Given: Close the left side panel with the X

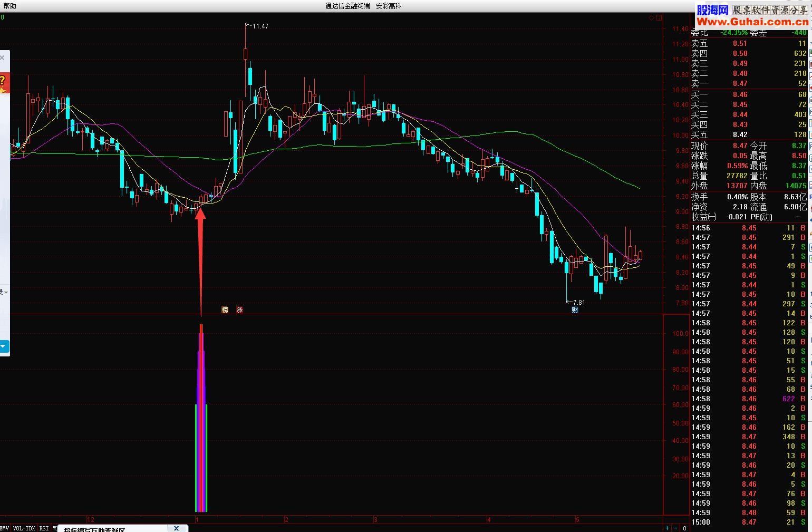Looking at the screenshot, I should [2, 57].
